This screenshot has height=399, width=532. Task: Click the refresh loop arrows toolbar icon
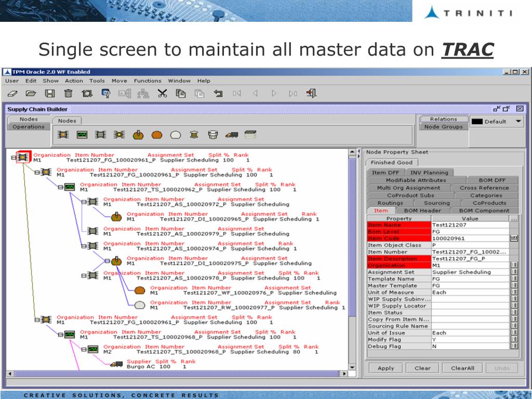tap(87, 94)
